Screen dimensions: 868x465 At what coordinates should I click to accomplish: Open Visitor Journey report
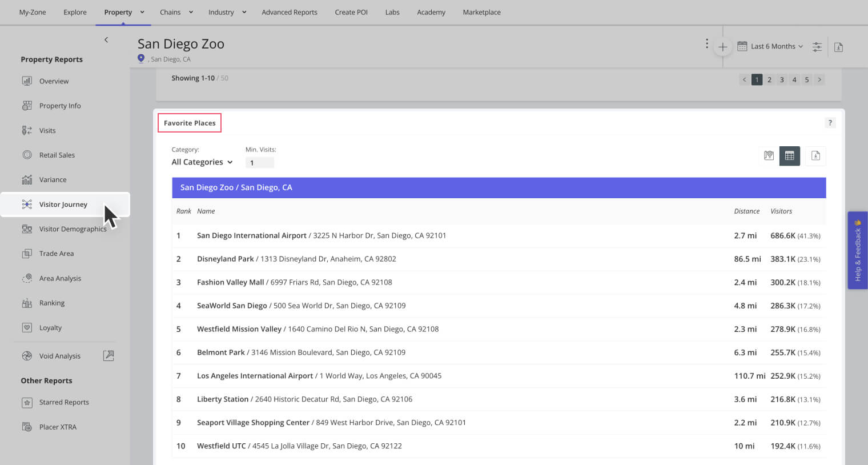tap(65, 205)
